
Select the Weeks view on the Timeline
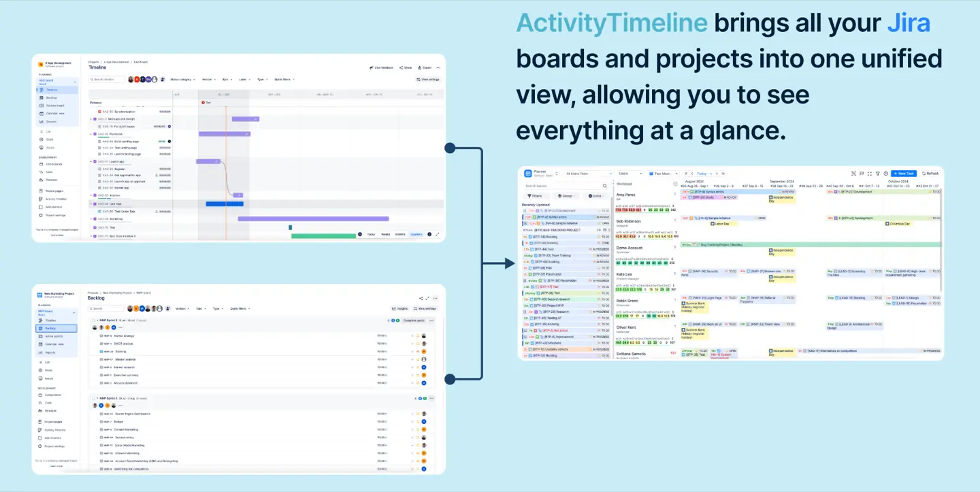point(385,234)
